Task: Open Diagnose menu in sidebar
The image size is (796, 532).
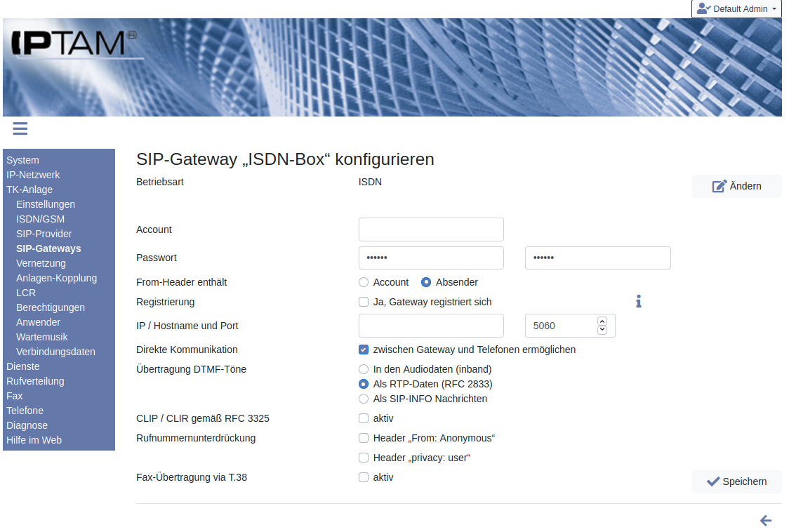Action: tap(27, 425)
